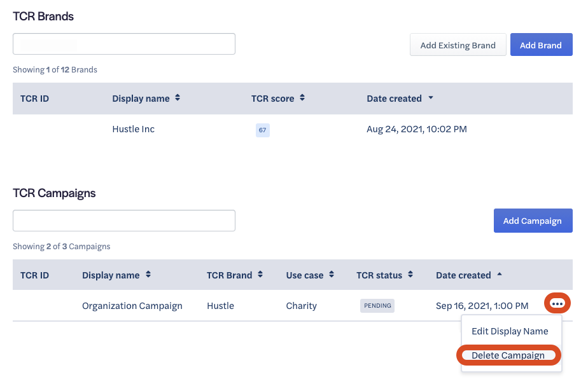Open the three-dot menu for Organization Campaign
This screenshot has height=384, width=588.
point(557,304)
